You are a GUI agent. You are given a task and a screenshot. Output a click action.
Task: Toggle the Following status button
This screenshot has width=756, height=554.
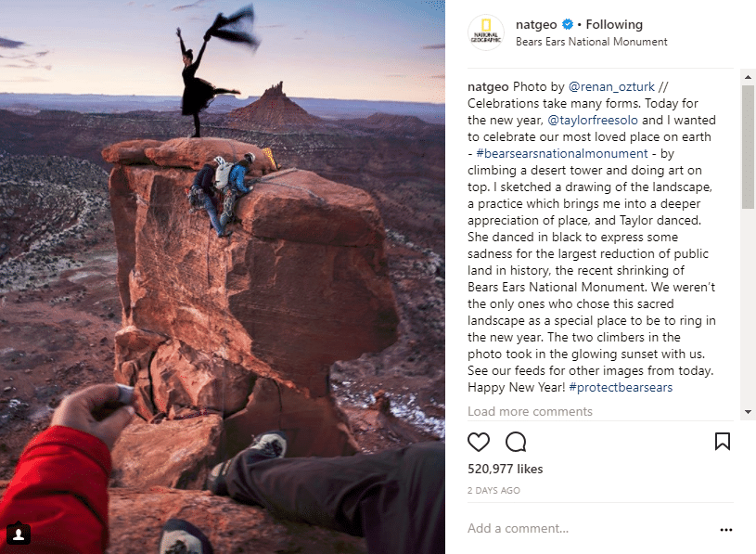[x=614, y=24]
